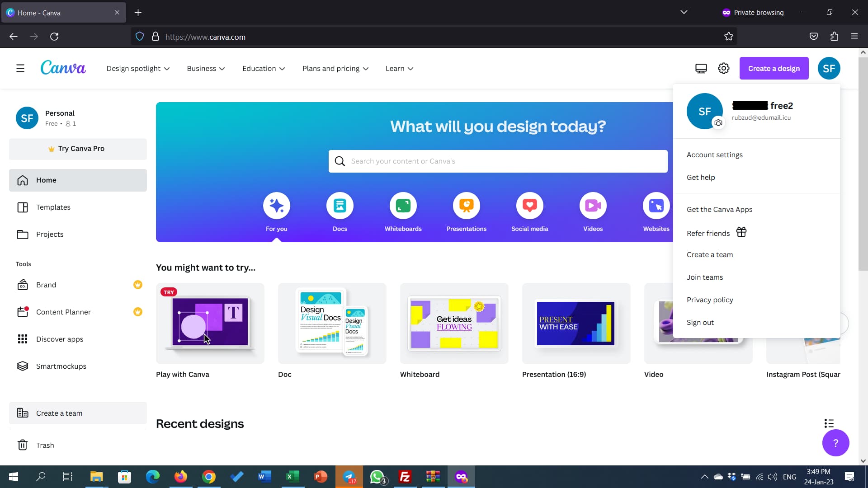Toggle the hamburger sidebar menu
Viewport: 868px width, 488px height.
coord(20,69)
